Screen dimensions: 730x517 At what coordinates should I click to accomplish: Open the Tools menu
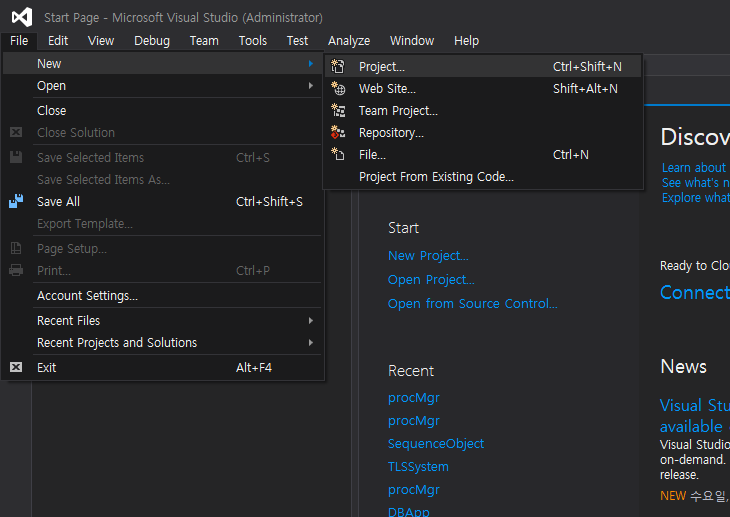click(253, 41)
